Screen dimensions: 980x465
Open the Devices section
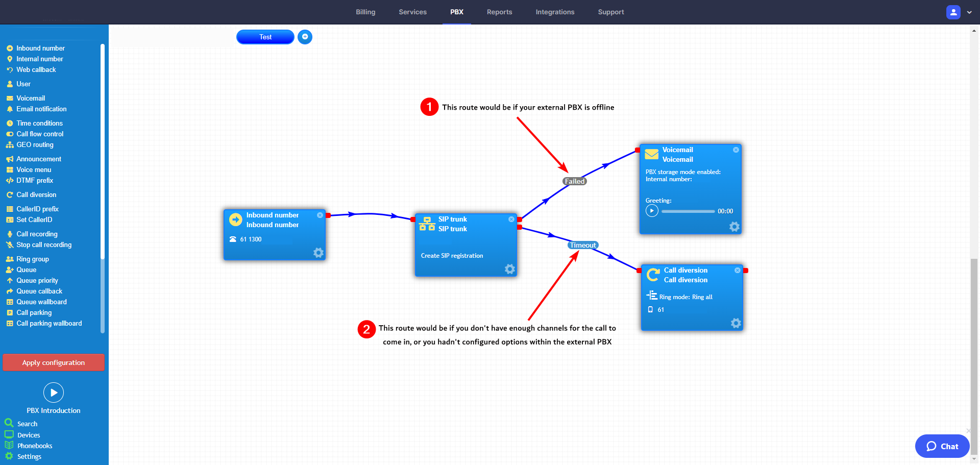29,435
